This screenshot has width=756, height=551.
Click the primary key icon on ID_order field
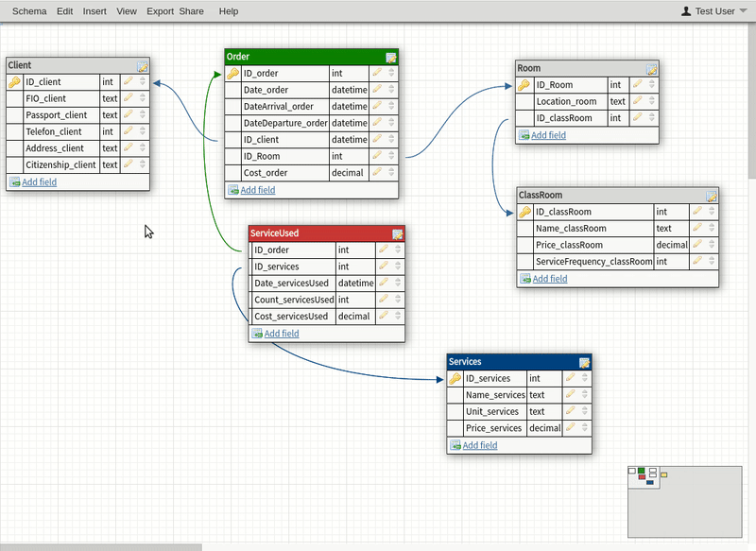[232, 73]
